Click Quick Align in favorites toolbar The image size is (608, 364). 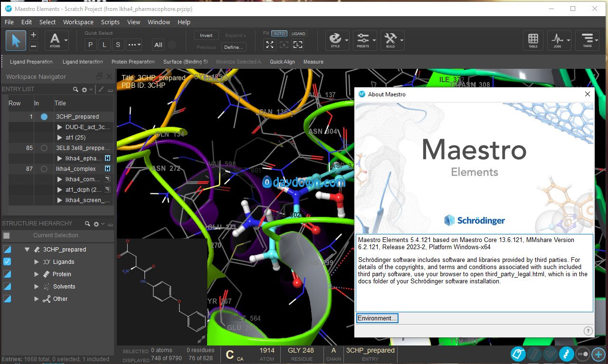click(283, 62)
